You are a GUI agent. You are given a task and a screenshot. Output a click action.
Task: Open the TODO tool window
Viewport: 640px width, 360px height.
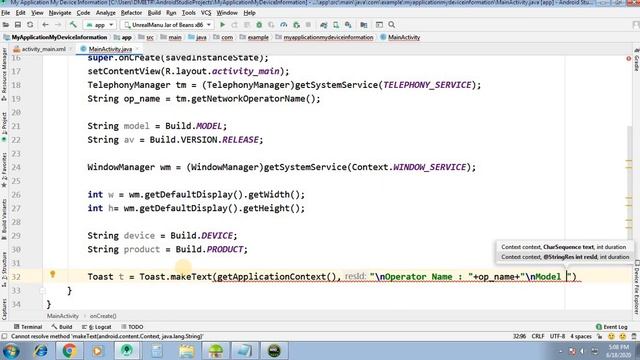pyautogui.click(x=132, y=327)
